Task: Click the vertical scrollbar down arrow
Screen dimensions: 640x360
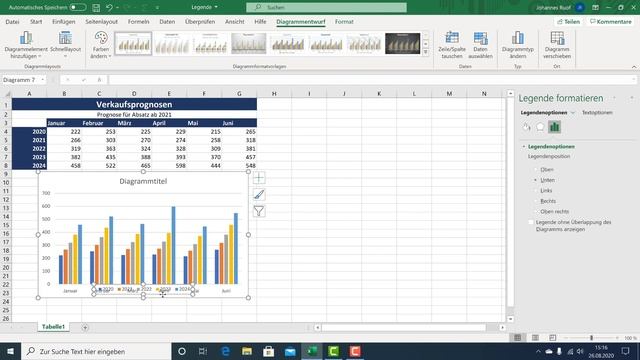Action: coord(510,319)
